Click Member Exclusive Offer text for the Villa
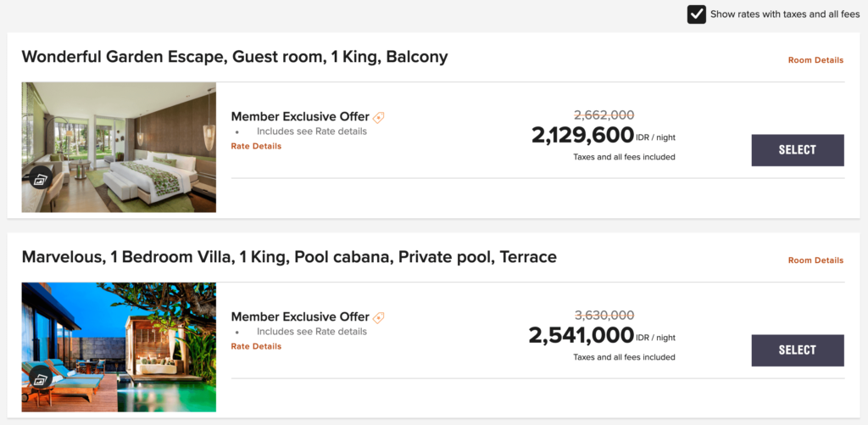The width and height of the screenshot is (868, 425). coord(300,317)
